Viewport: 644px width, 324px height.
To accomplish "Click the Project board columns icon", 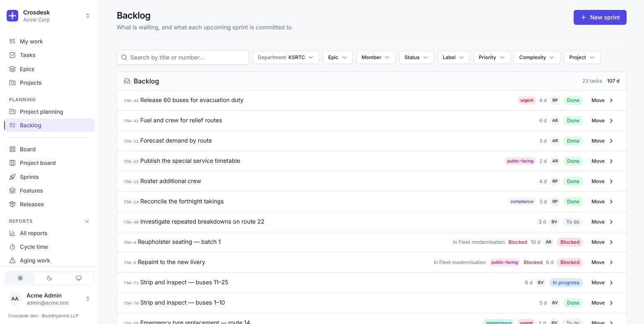I will coord(12,163).
